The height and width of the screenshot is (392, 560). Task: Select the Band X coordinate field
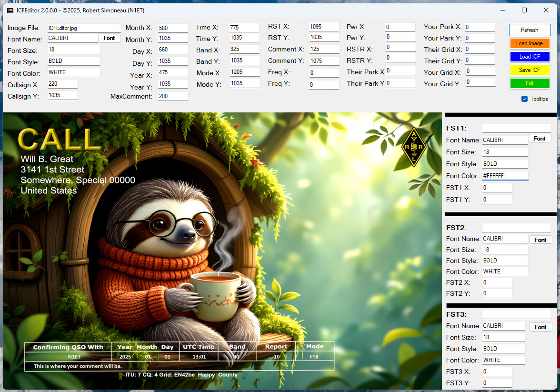244,50
